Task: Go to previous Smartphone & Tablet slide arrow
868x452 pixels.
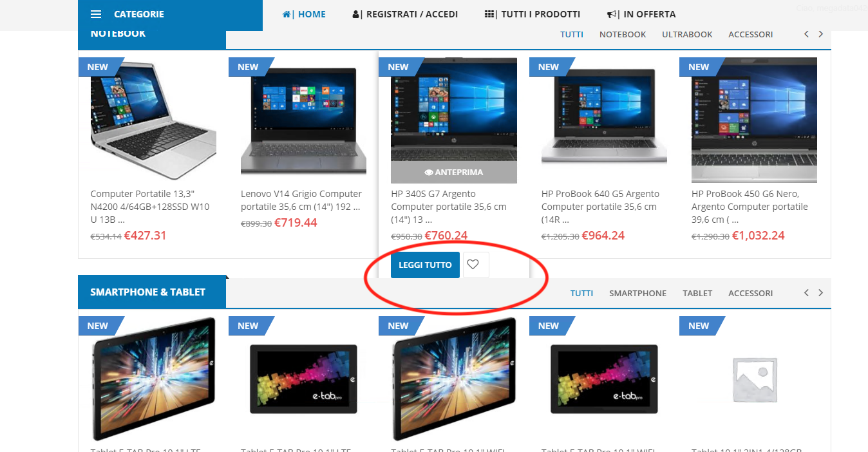Action: tap(806, 292)
